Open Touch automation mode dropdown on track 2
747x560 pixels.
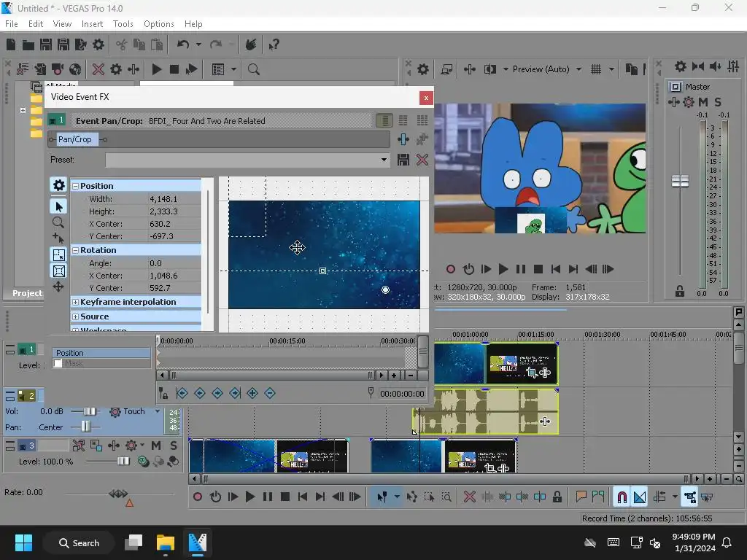click(x=158, y=411)
